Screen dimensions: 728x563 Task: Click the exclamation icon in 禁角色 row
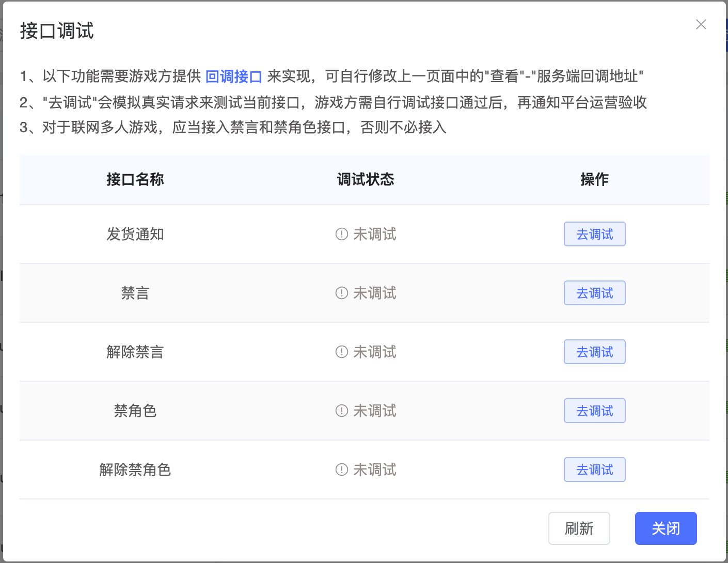[341, 411]
